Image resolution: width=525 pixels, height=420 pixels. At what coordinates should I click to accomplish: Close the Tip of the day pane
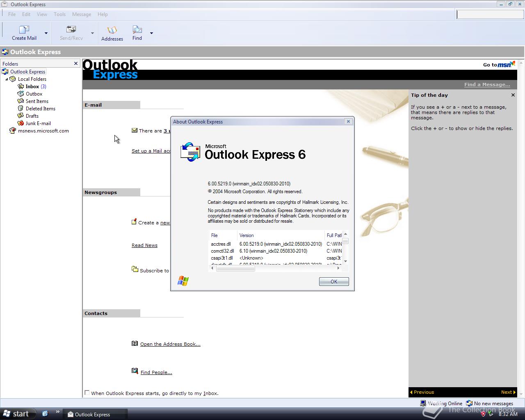(513, 95)
